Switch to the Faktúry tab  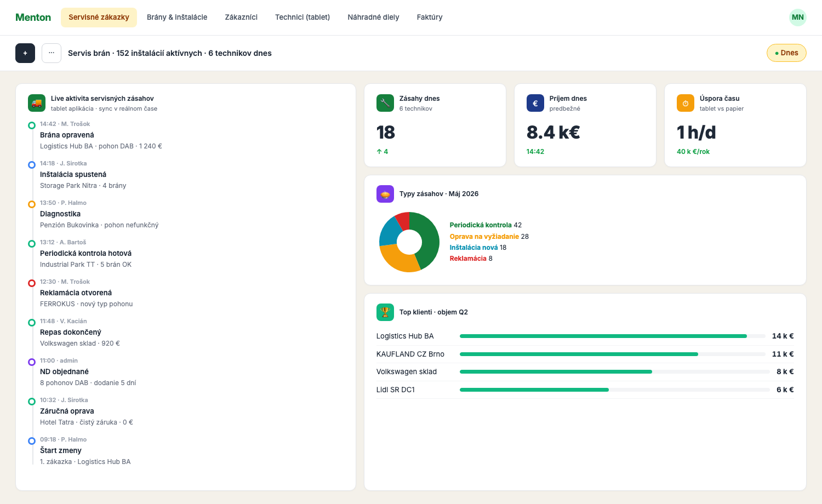(x=430, y=18)
